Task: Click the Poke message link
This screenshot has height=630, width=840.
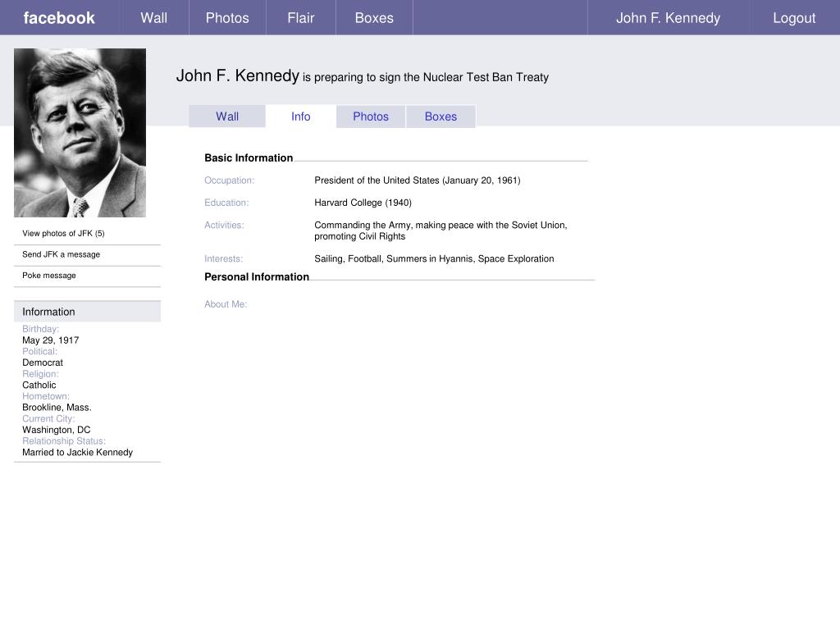Action: (x=49, y=276)
